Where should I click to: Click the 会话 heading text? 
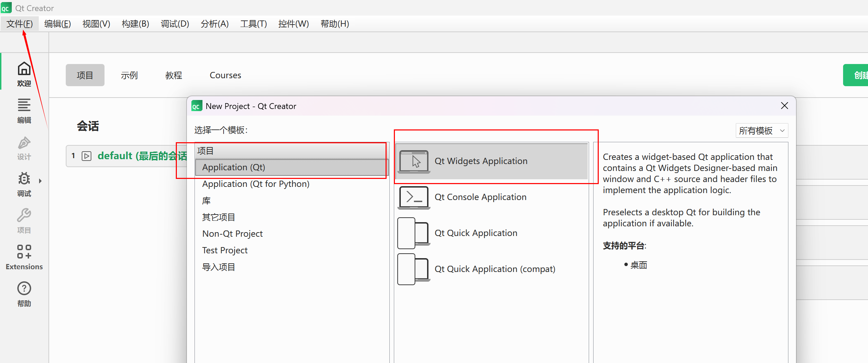point(88,126)
